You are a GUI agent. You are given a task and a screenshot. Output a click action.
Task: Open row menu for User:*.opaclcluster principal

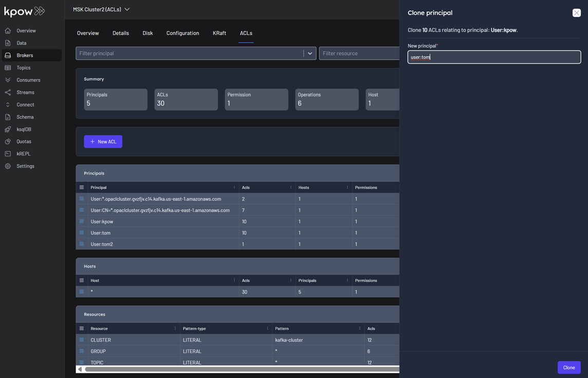coord(82,199)
